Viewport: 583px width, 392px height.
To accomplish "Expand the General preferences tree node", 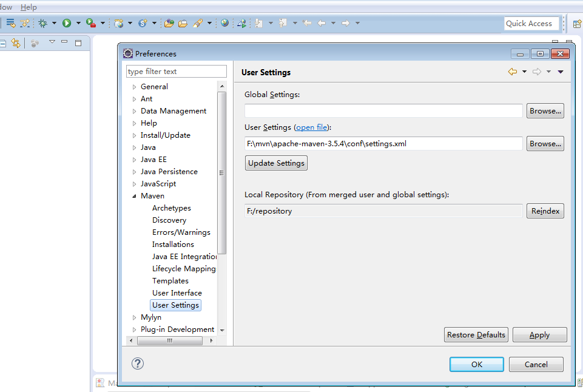I will pyautogui.click(x=134, y=87).
